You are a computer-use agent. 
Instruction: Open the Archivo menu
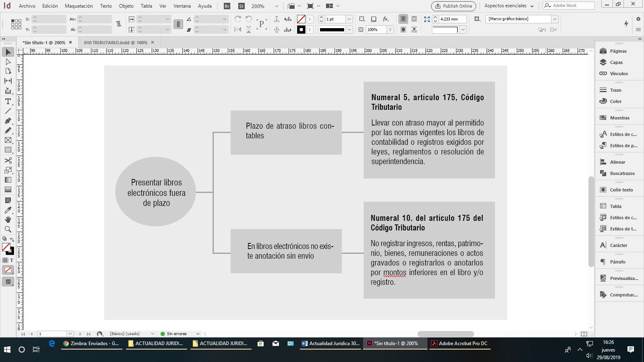[27, 6]
